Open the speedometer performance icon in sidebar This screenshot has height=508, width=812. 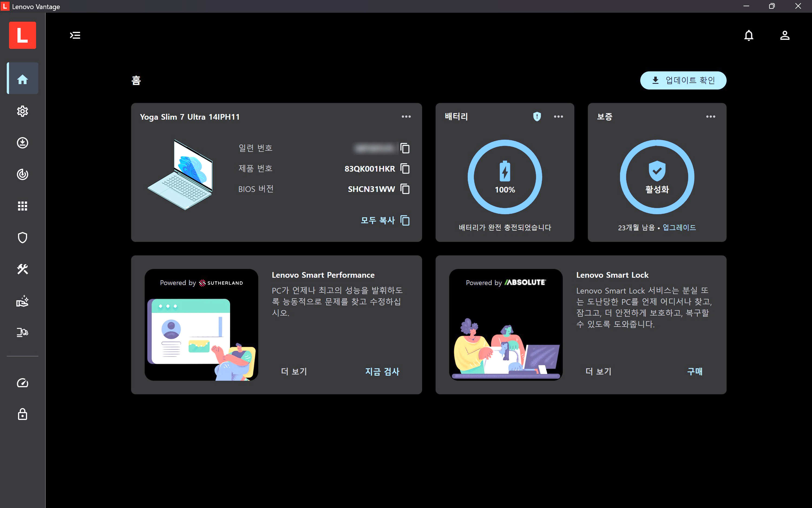[22, 383]
